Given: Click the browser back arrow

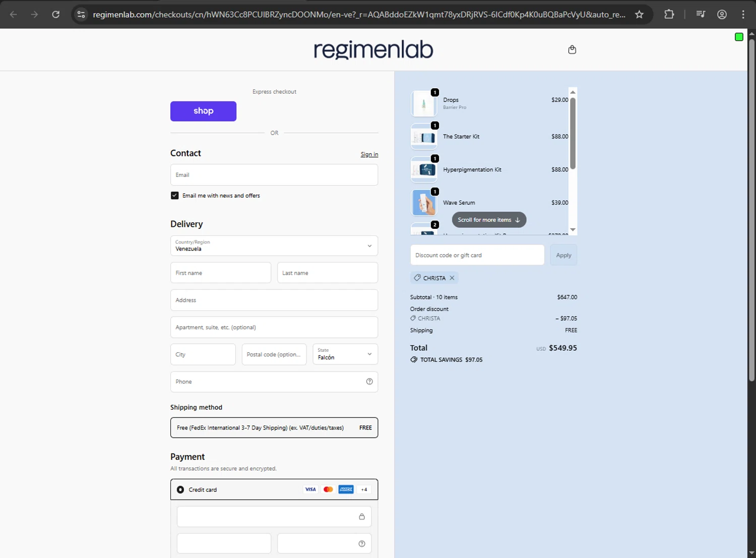Looking at the screenshot, I should (14, 14).
